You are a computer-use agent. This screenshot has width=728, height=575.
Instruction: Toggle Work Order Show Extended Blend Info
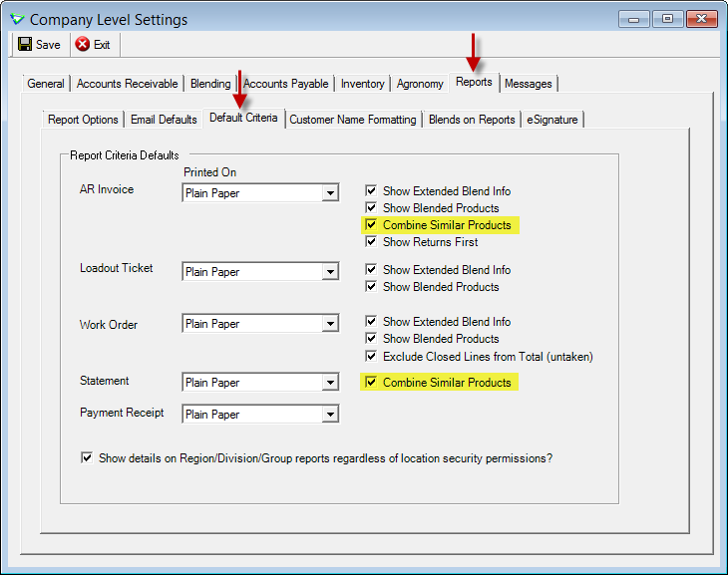(x=371, y=321)
